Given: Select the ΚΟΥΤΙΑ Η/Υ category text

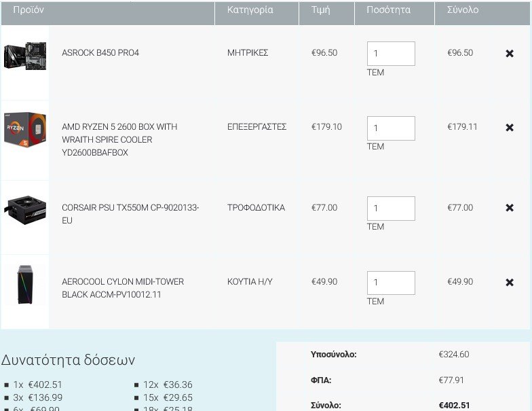Looking at the screenshot, I should pos(250,281).
